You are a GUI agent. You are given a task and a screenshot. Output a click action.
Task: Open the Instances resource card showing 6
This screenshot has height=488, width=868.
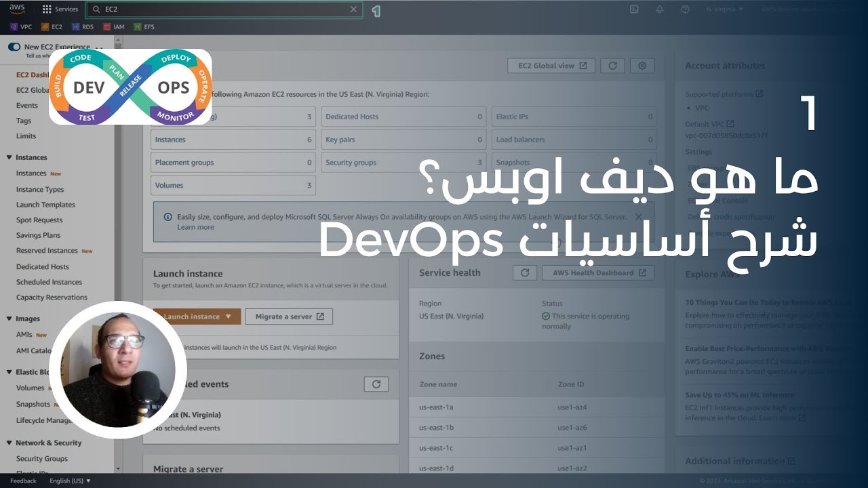233,140
